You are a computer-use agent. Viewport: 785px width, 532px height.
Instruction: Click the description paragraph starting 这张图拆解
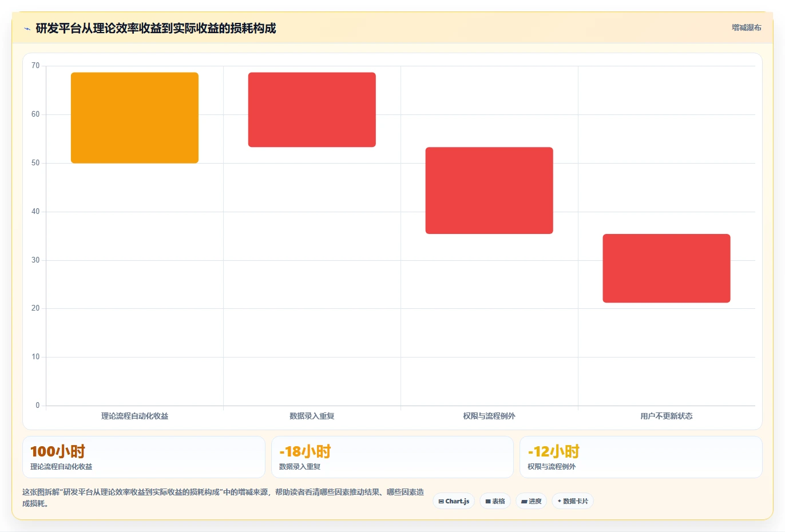click(223, 498)
